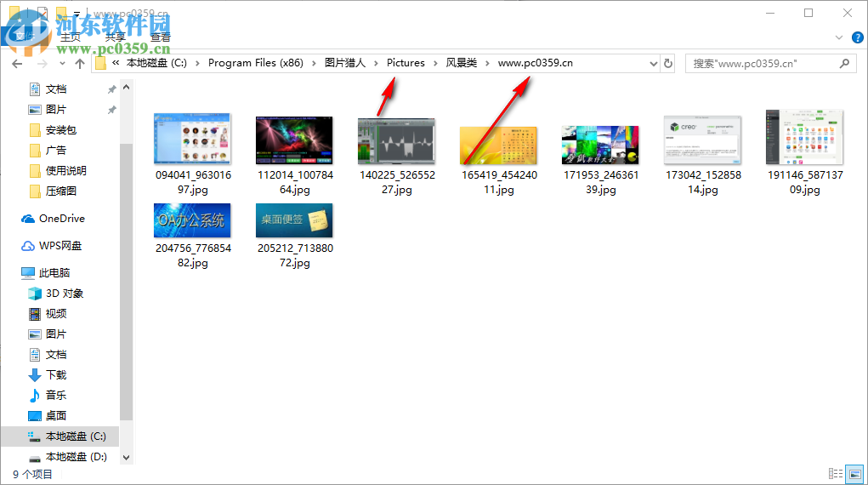Open the 使用说明 folder in sidebar
Screen dimensions: 868x485
pyautogui.click(x=65, y=171)
